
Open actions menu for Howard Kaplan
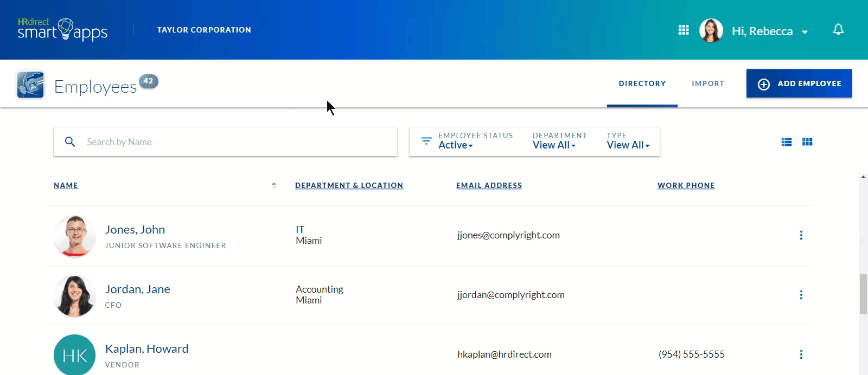(x=801, y=354)
